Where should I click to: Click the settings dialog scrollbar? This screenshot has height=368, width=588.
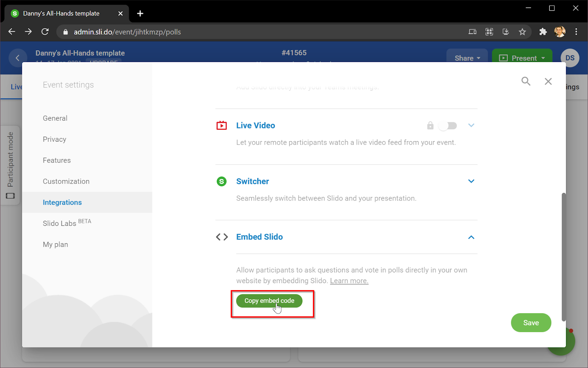pos(563,257)
